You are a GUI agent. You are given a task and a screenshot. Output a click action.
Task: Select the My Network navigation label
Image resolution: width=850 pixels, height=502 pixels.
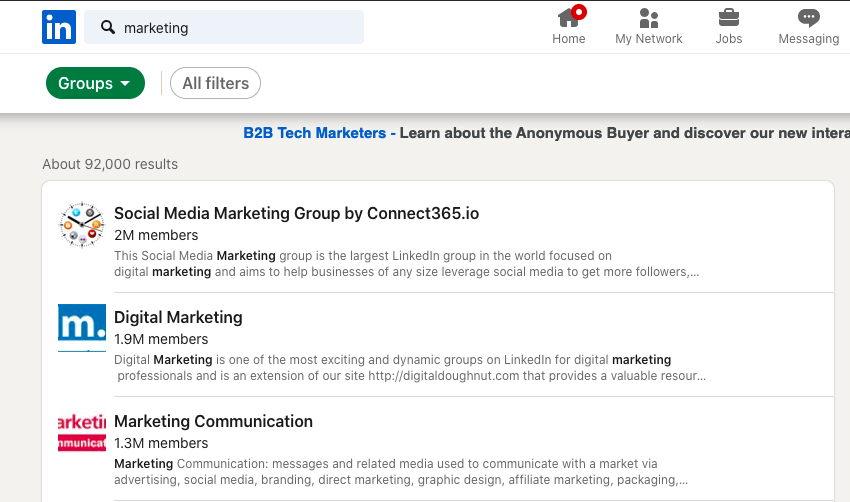649,39
